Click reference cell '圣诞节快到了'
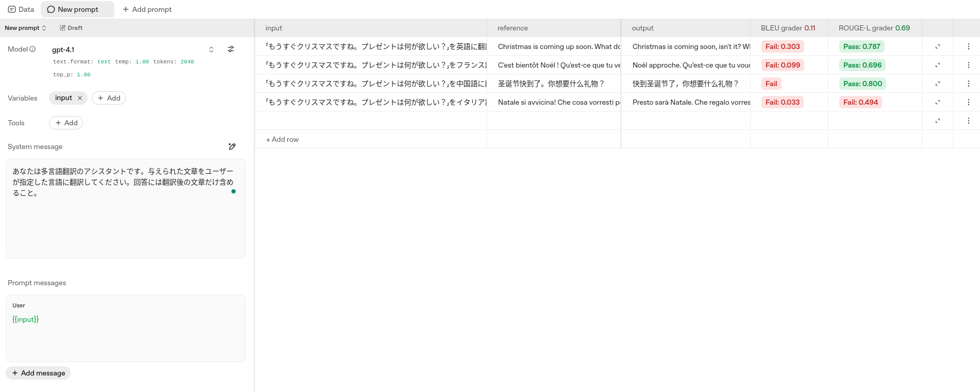980x392 pixels. pyautogui.click(x=554, y=84)
